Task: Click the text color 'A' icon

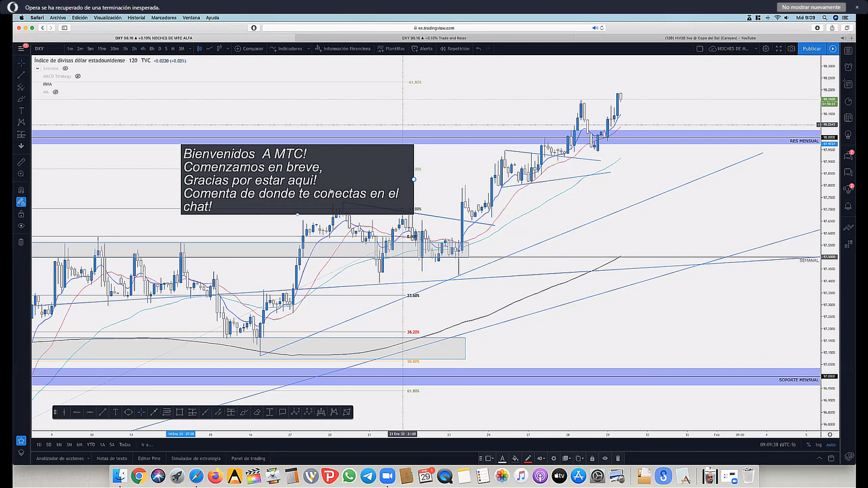Action: point(503,459)
